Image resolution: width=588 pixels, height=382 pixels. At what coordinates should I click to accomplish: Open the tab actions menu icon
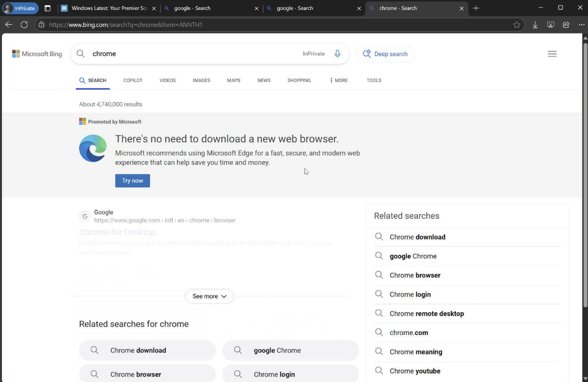[x=48, y=8]
